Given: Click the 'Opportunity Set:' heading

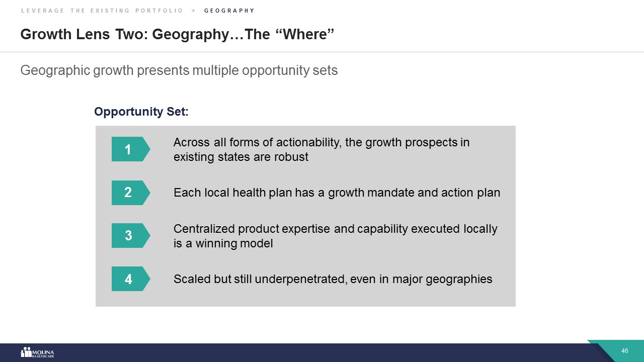Looking at the screenshot, I should point(141,112).
